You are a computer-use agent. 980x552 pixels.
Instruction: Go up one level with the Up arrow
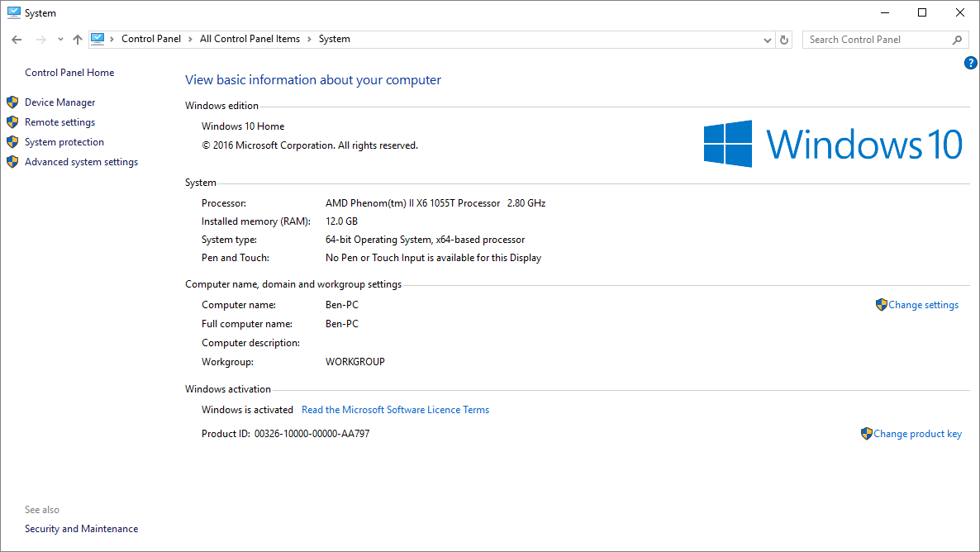click(x=78, y=40)
